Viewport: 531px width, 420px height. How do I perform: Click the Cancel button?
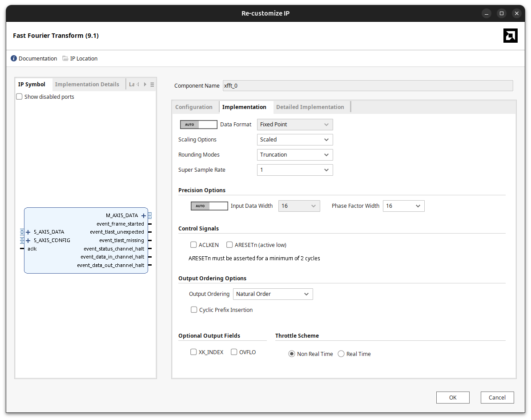click(497, 398)
